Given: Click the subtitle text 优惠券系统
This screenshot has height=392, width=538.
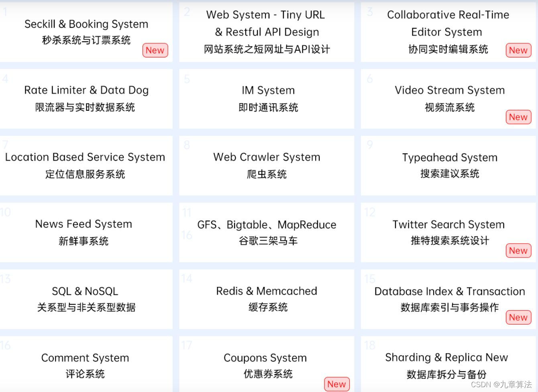Looking at the screenshot, I should tap(268, 374).
